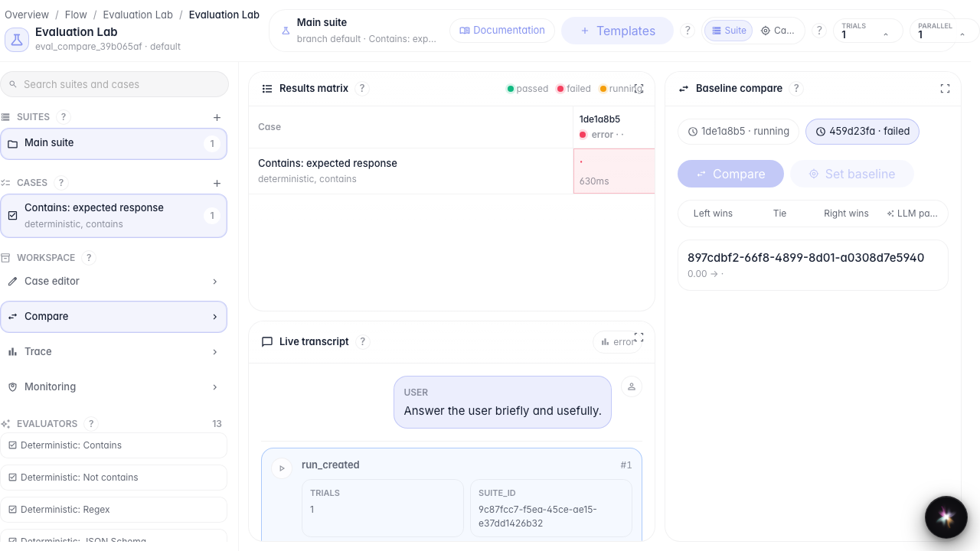This screenshot has height=551, width=980.
Task: Open the assistant orb in corner
Action: point(946,517)
